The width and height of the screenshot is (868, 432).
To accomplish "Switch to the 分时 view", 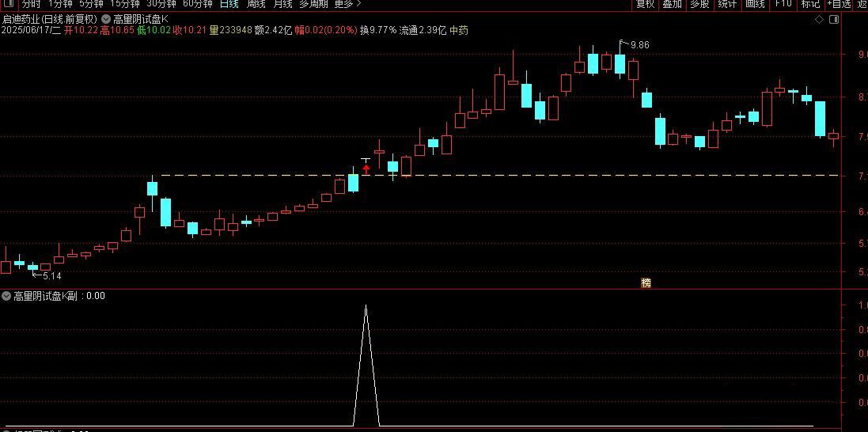I will (32, 4).
